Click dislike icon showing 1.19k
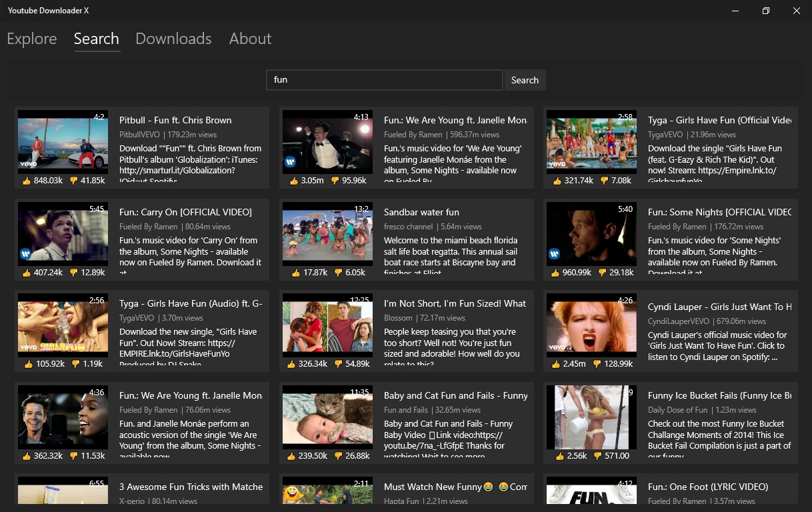The image size is (812, 512). click(x=75, y=364)
